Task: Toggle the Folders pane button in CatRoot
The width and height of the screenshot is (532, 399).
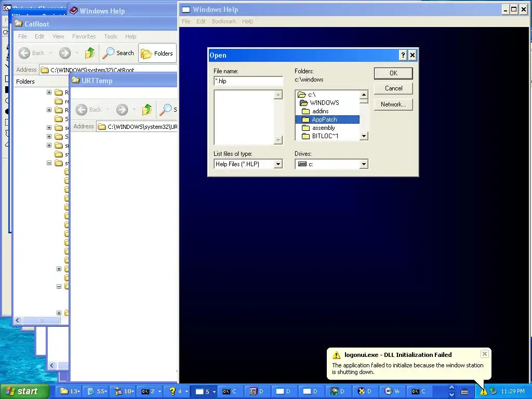Action: coord(157,54)
